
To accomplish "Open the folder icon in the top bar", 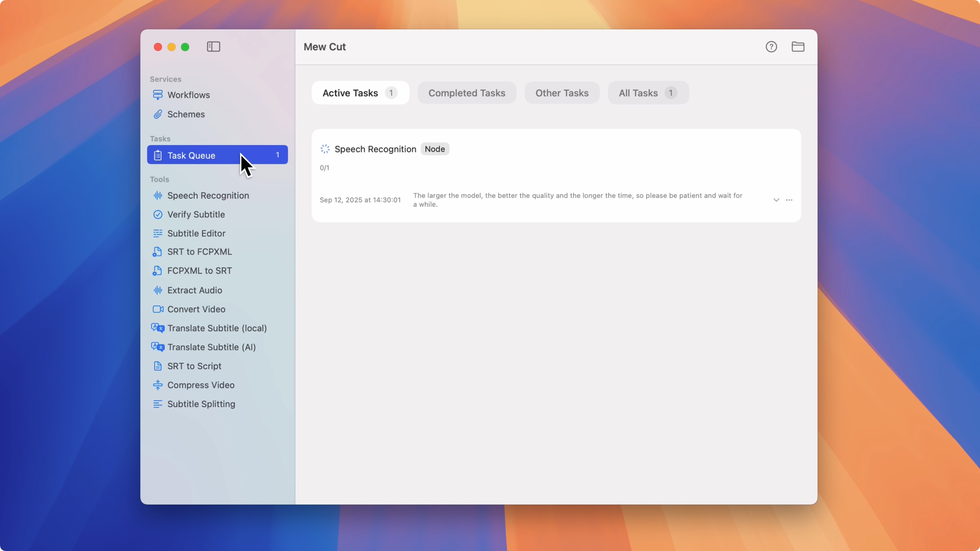I will click(798, 46).
